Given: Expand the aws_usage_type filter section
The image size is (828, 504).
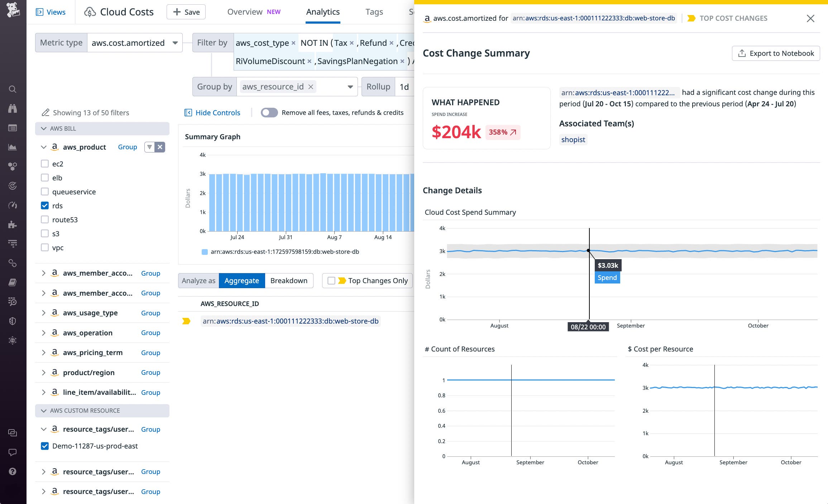Looking at the screenshot, I should pos(44,313).
